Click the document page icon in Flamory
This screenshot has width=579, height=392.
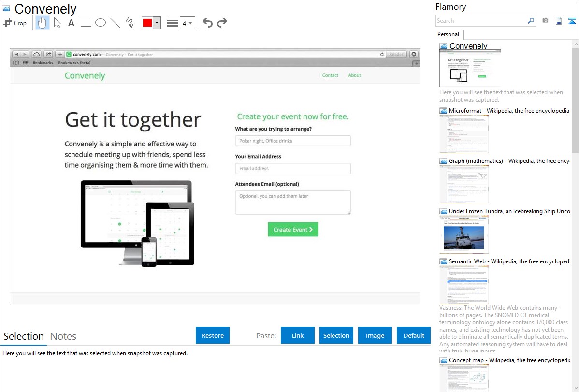559,21
